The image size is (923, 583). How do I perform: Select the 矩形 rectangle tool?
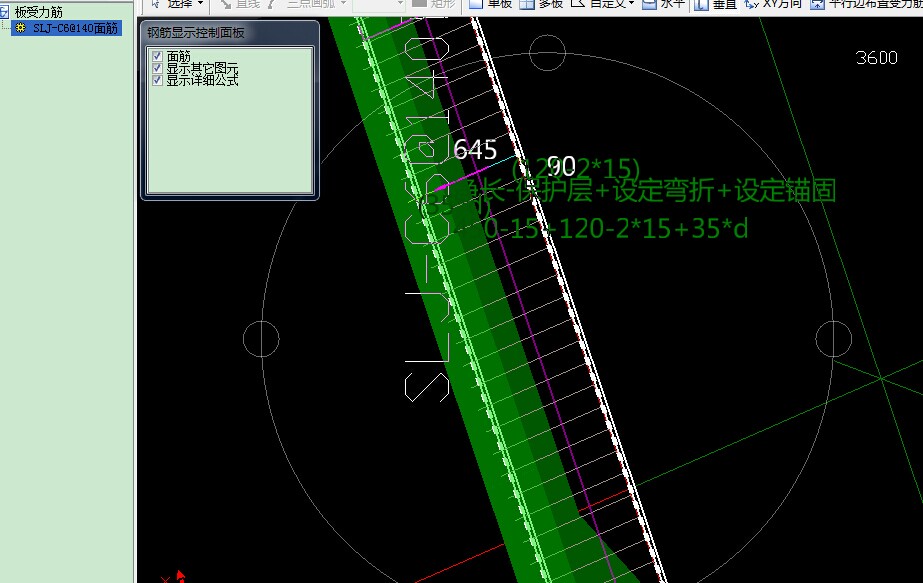tap(434, 4)
